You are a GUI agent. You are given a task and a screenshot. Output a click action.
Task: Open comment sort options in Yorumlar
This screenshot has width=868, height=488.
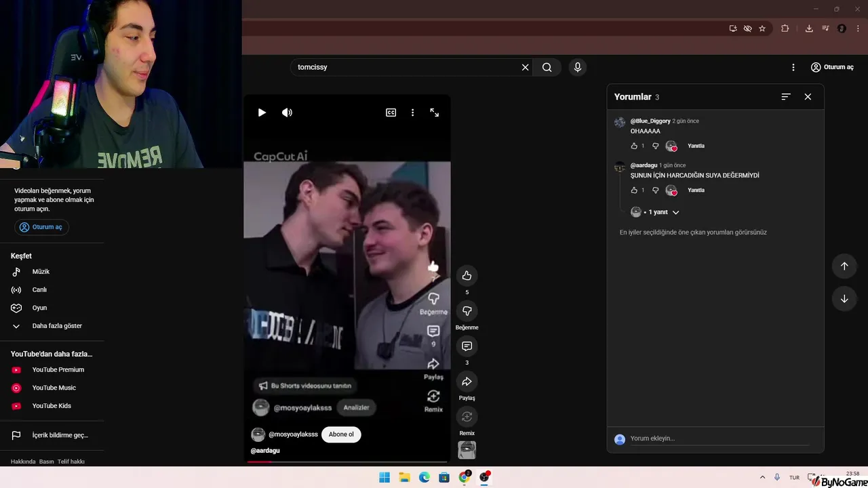point(786,97)
